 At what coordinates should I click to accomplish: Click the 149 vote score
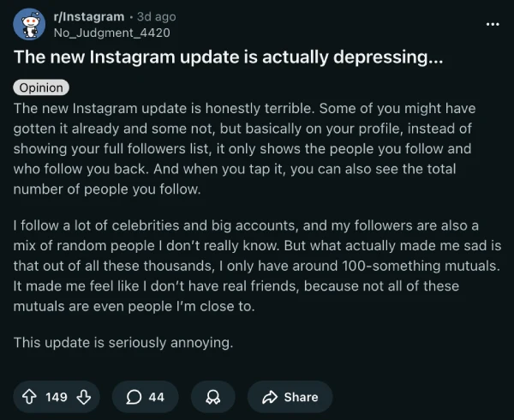coord(57,397)
